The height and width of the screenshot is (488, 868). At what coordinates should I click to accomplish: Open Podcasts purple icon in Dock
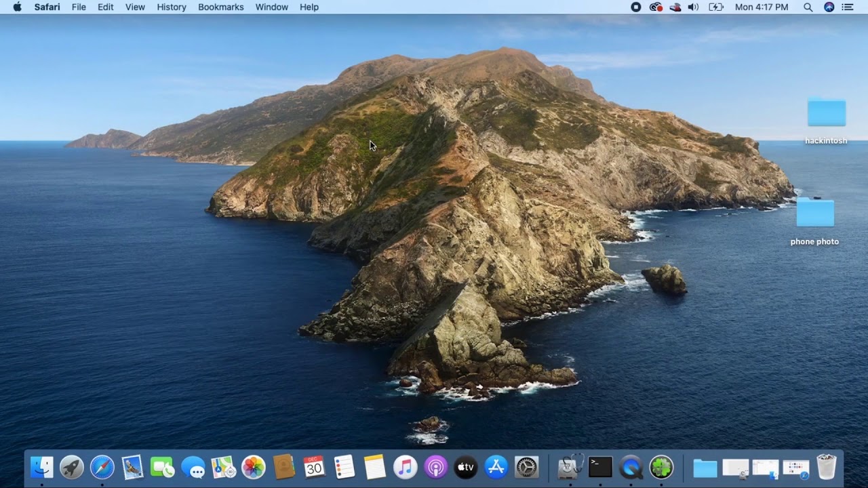(435, 467)
